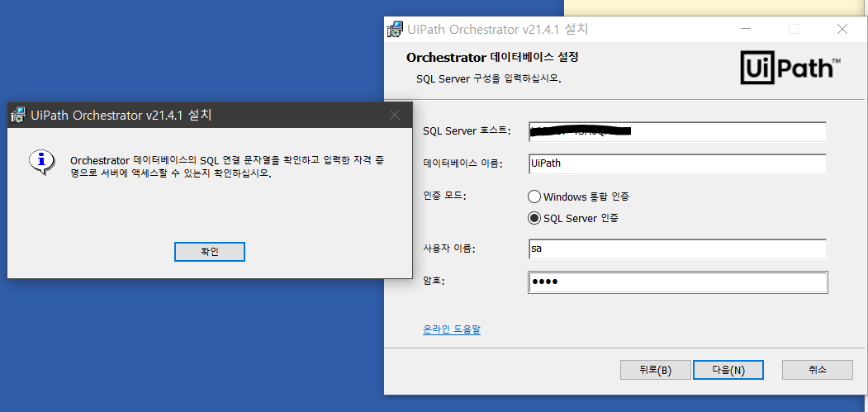Click the installer icon in the setup window title bar

(395, 30)
